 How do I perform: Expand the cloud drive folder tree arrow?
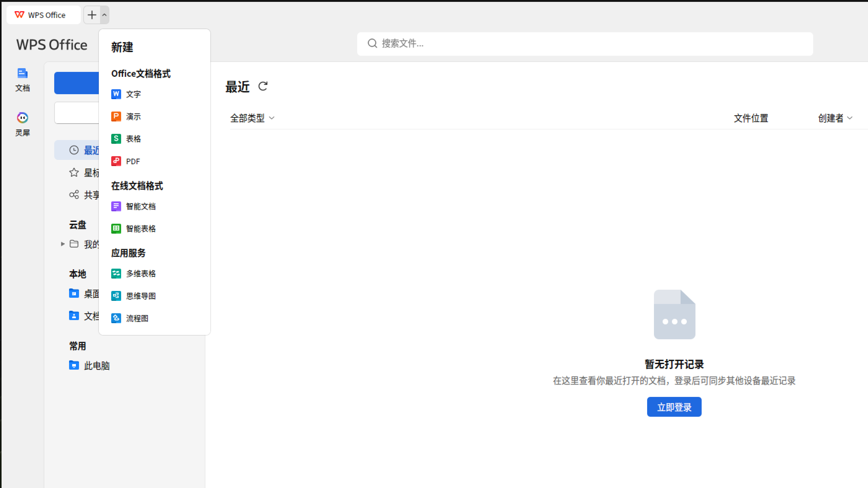tap(62, 244)
